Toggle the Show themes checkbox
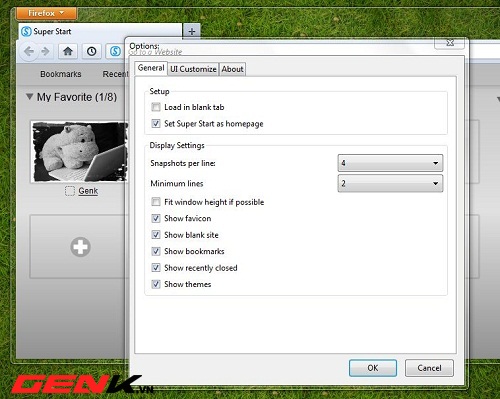This screenshot has height=399, width=500. tap(156, 284)
